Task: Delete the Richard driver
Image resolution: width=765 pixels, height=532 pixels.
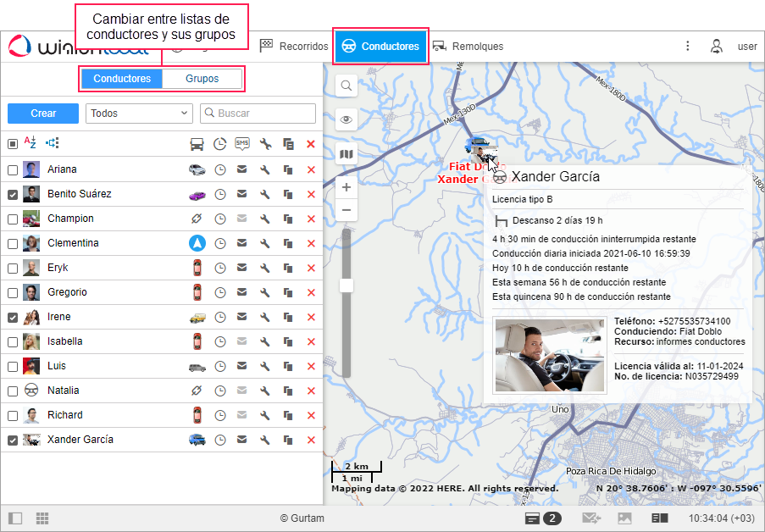Action: coord(311,415)
